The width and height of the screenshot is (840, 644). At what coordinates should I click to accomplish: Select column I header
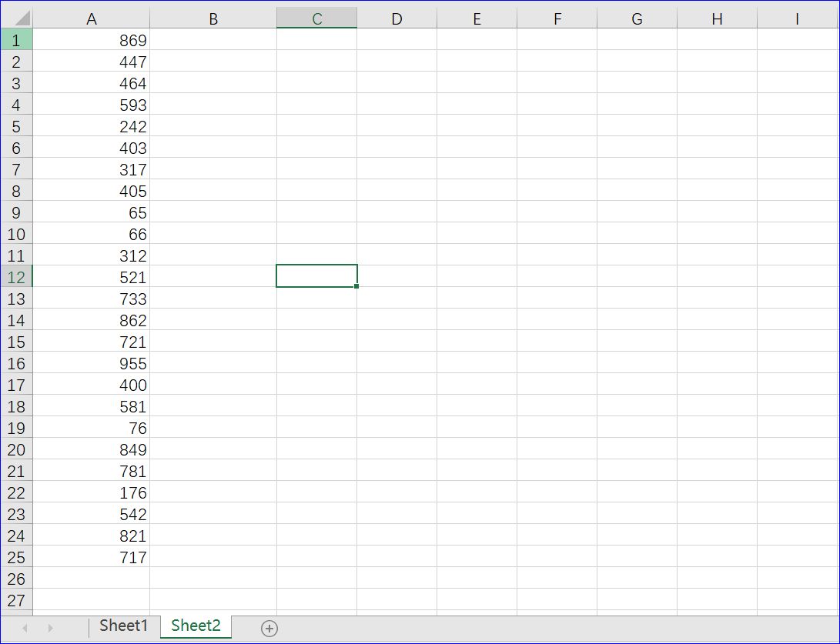pyautogui.click(x=797, y=18)
